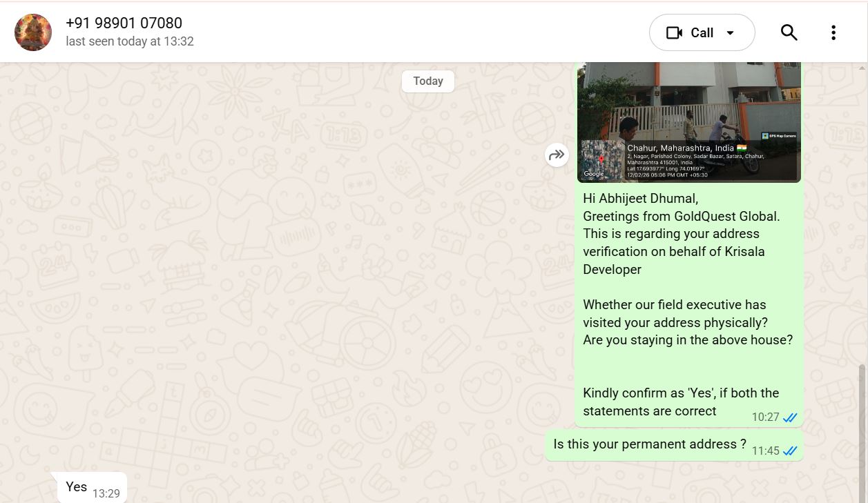Click the 'last seen today at 13:32' text
868x503 pixels.
[x=130, y=41]
